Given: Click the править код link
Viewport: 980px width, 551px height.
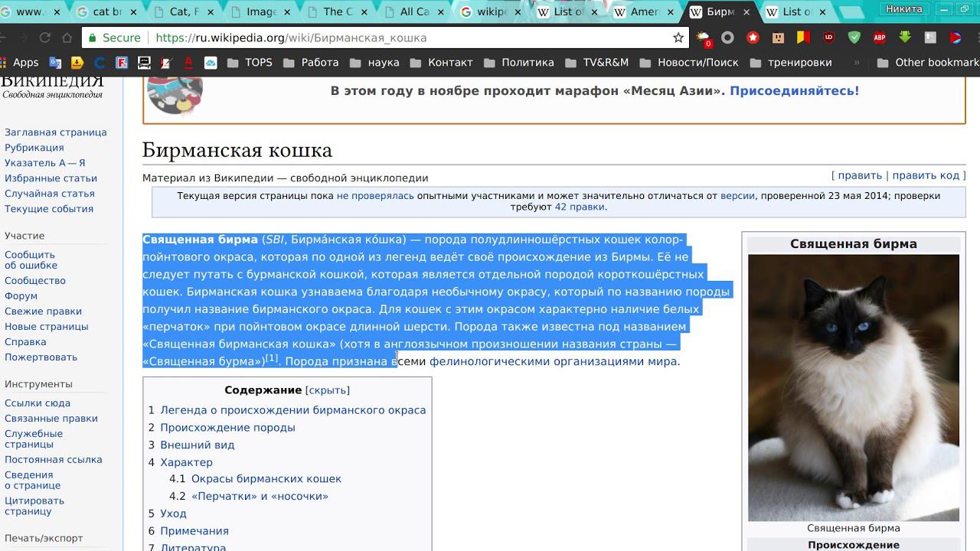Looking at the screenshot, I should pyautogui.click(x=926, y=176).
